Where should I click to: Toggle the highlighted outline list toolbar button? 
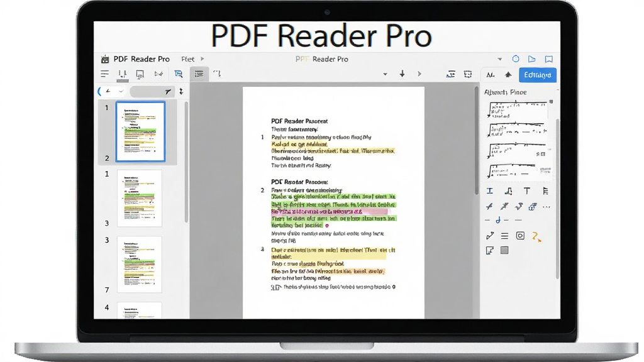tap(199, 74)
